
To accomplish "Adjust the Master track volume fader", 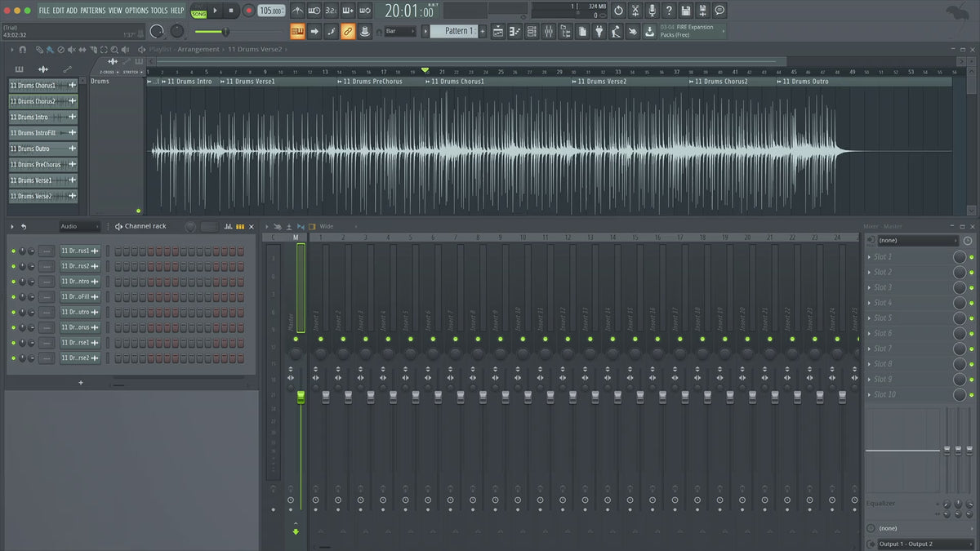I will point(301,397).
